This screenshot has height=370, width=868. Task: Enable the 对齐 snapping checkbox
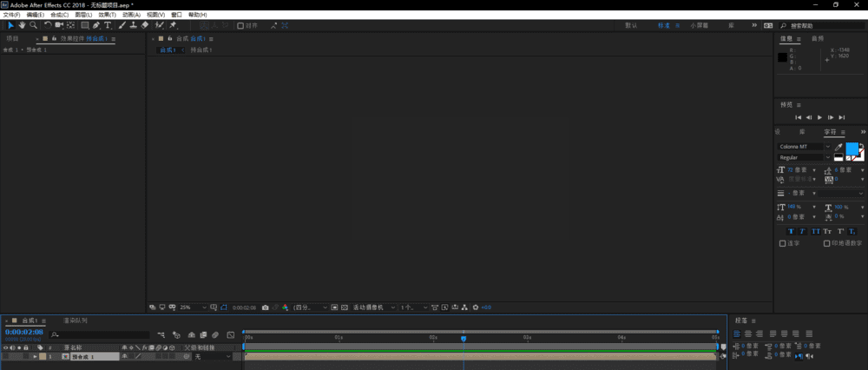click(240, 25)
